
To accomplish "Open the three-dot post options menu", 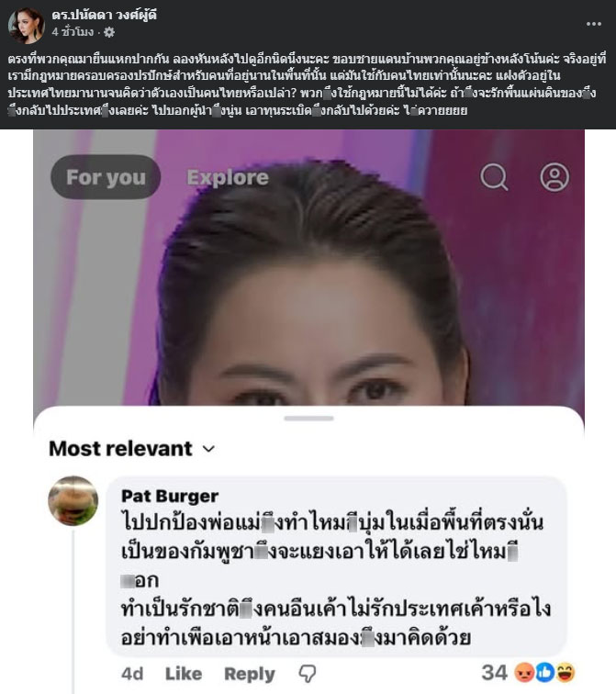I will (593, 24).
